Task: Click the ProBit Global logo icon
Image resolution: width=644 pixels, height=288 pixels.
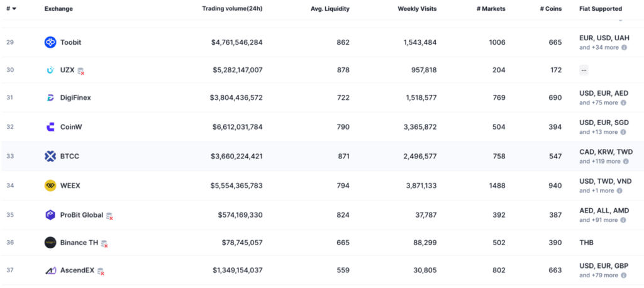Action: pyautogui.click(x=50, y=215)
